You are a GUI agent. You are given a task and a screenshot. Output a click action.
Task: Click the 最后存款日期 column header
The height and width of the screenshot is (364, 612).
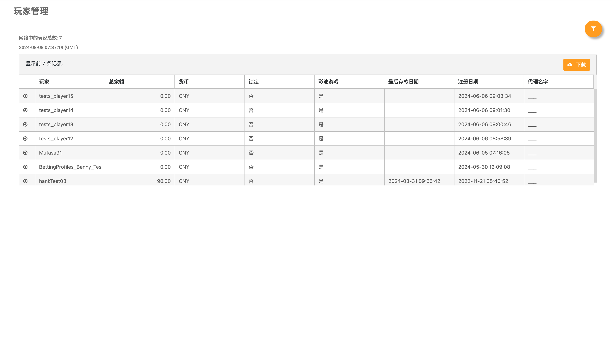pyautogui.click(x=403, y=82)
